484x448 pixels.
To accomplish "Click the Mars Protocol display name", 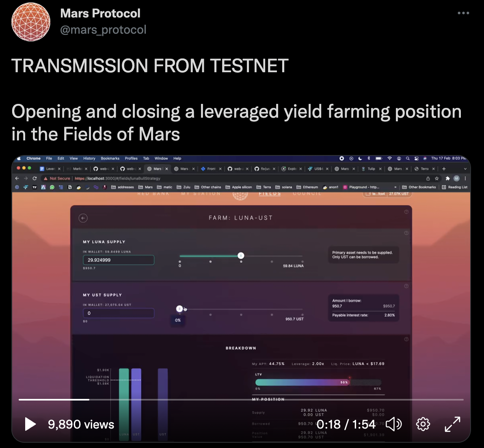I will [100, 13].
